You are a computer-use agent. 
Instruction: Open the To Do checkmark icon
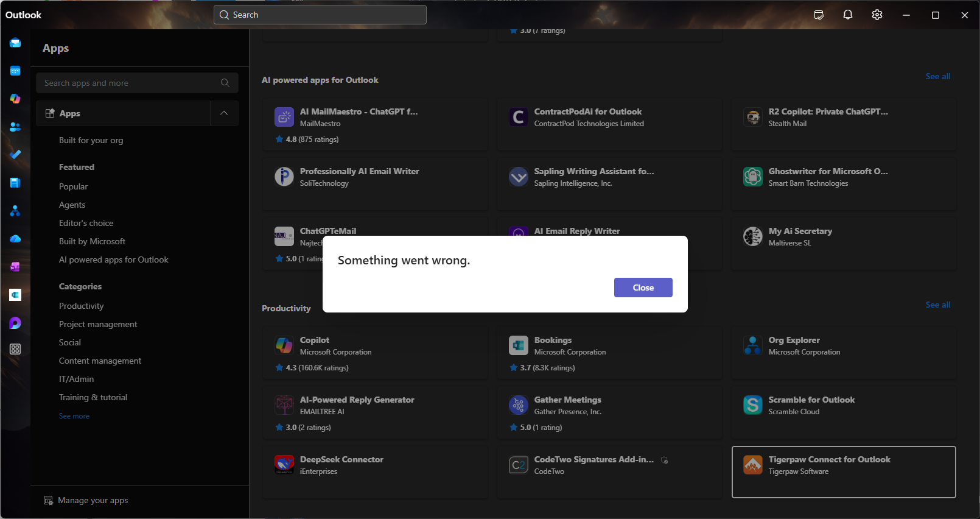(15, 155)
